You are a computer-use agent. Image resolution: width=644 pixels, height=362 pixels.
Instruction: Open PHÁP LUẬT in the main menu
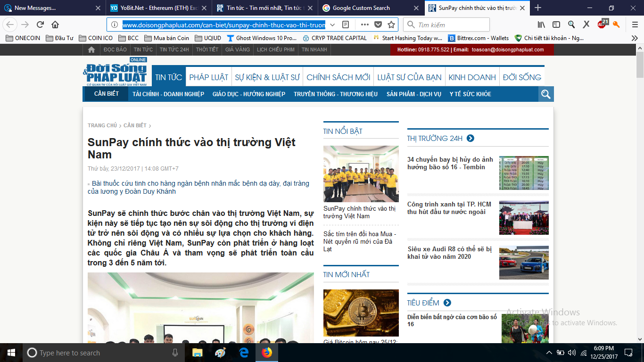click(x=209, y=77)
